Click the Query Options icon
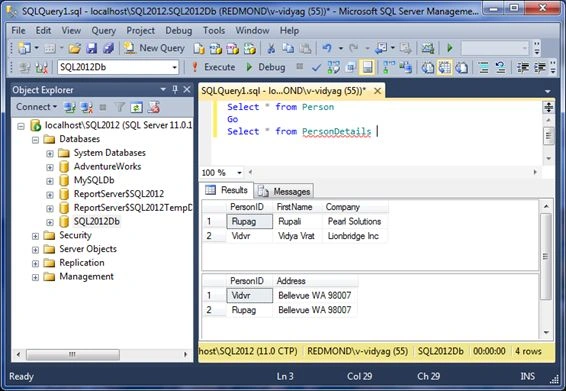The height and width of the screenshot is (391, 566). click(x=350, y=67)
